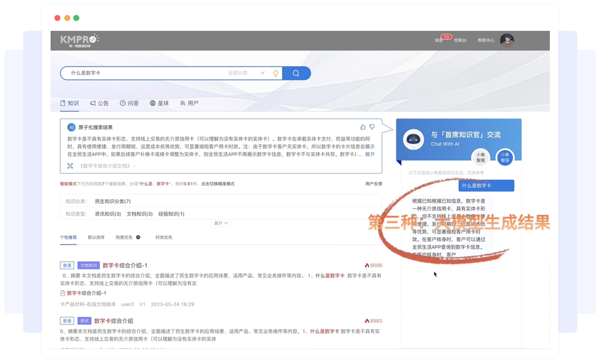This screenshot has width=600, height=364.
Task: Click the KMPRO logo
Action: click(79, 40)
